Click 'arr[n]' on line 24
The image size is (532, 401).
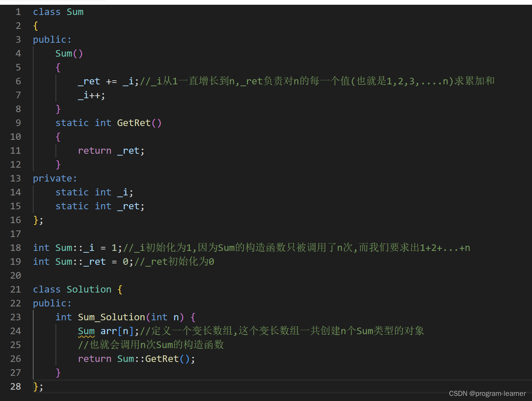click(x=117, y=331)
